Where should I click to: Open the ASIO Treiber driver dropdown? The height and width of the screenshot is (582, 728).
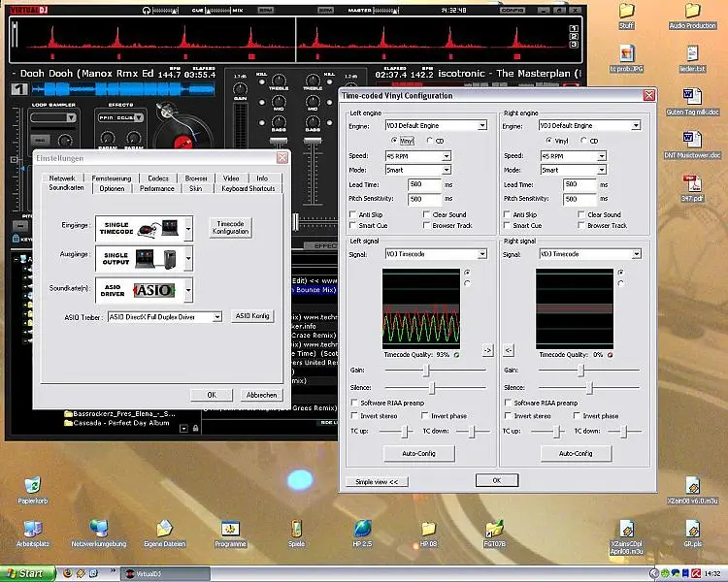217,316
